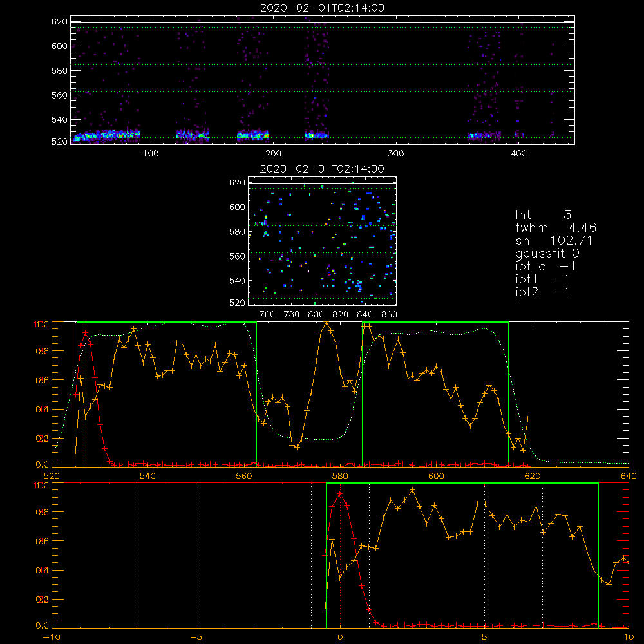The height and width of the screenshot is (644, 644).
Task: Select the 'ipt1 -1' readout line
Action: (542, 279)
